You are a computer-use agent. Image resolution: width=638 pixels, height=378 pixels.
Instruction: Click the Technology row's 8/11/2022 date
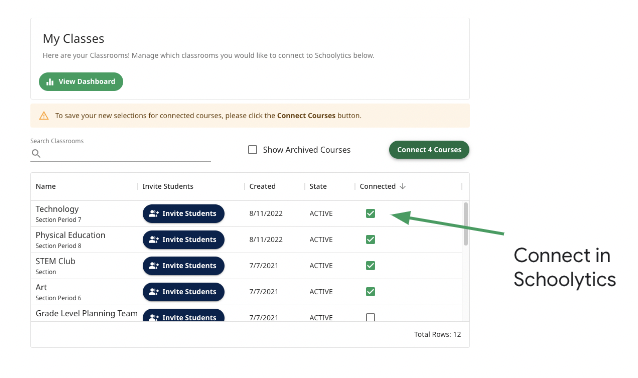(x=266, y=214)
